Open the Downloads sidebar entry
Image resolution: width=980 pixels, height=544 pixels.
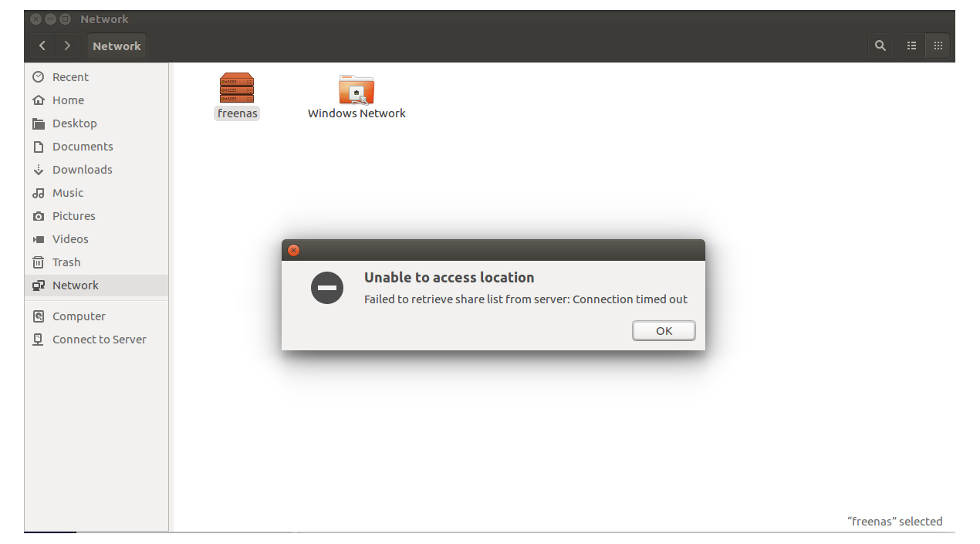click(96, 170)
